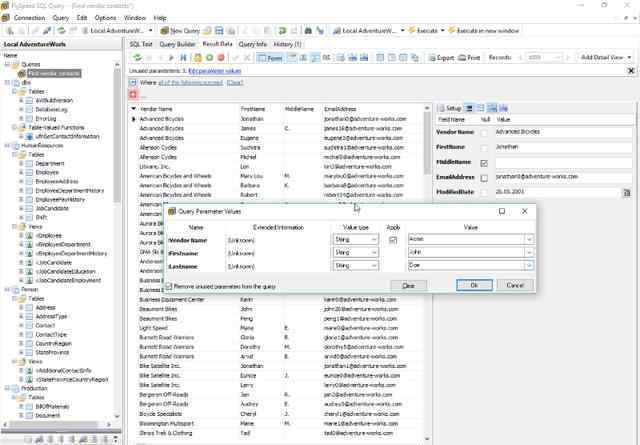Click the binoculars find icon
The image size is (640, 445).
click(x=308, y=31)
